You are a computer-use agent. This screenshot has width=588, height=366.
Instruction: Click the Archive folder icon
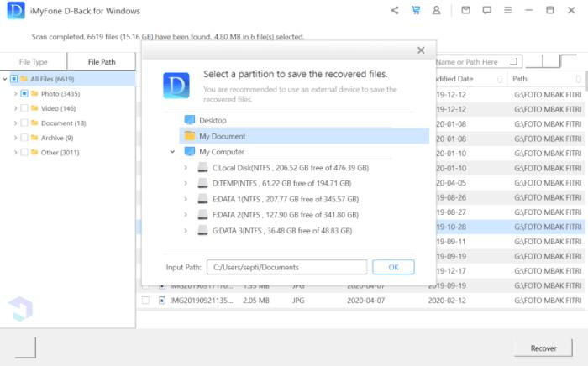(x=34, y=138)
